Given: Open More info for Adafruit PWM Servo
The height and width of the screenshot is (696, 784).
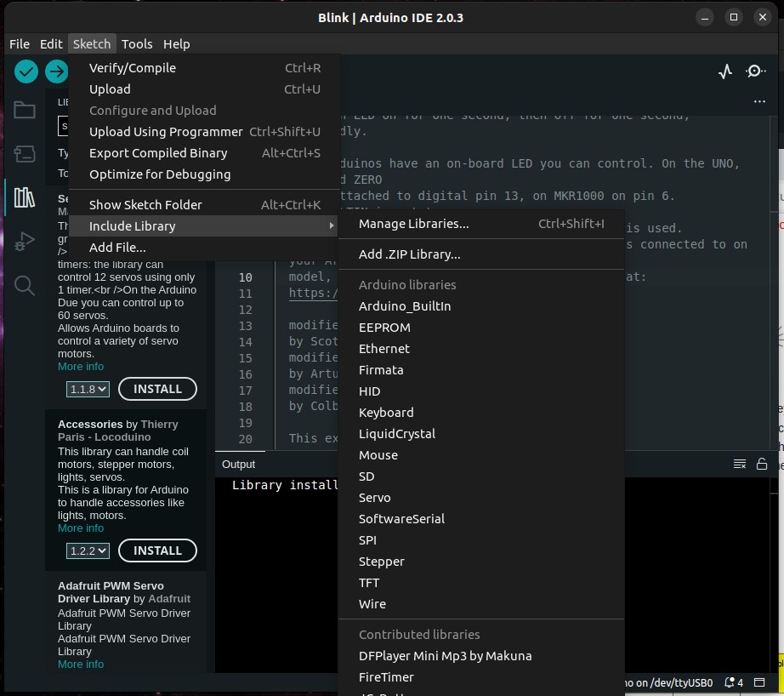Looking at the screenshot, I should [81, 664].
